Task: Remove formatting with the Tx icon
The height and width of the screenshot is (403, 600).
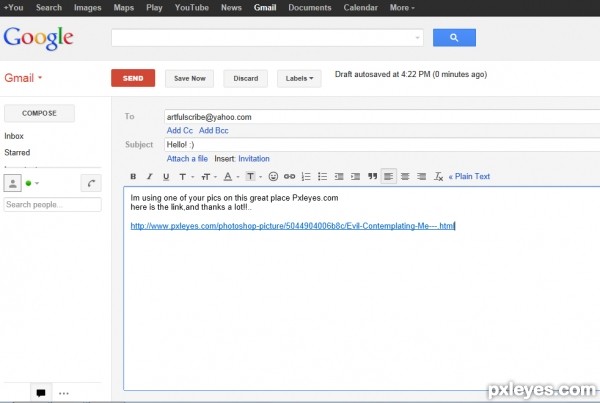Action: pos(439,176)
